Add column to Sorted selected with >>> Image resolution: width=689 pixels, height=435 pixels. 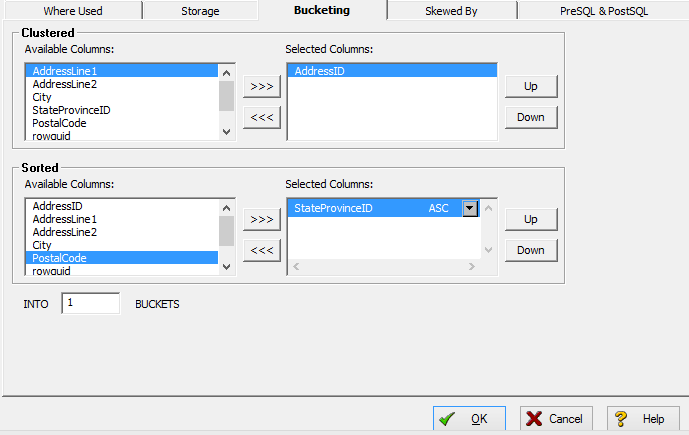[262, 219]
